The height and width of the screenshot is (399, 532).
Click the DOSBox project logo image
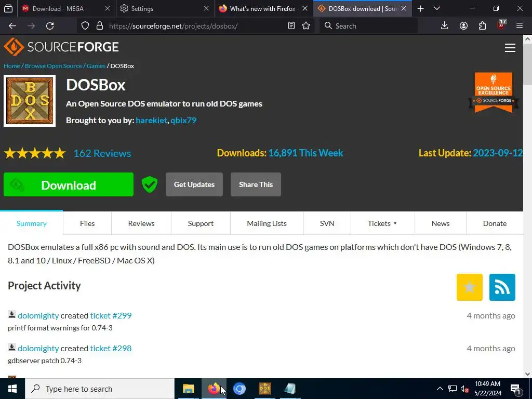pos(30,101)
